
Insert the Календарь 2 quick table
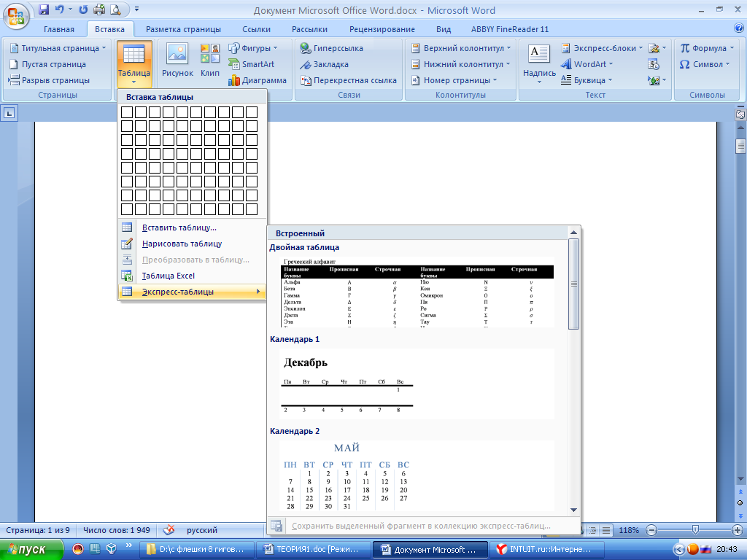point(417,475)
